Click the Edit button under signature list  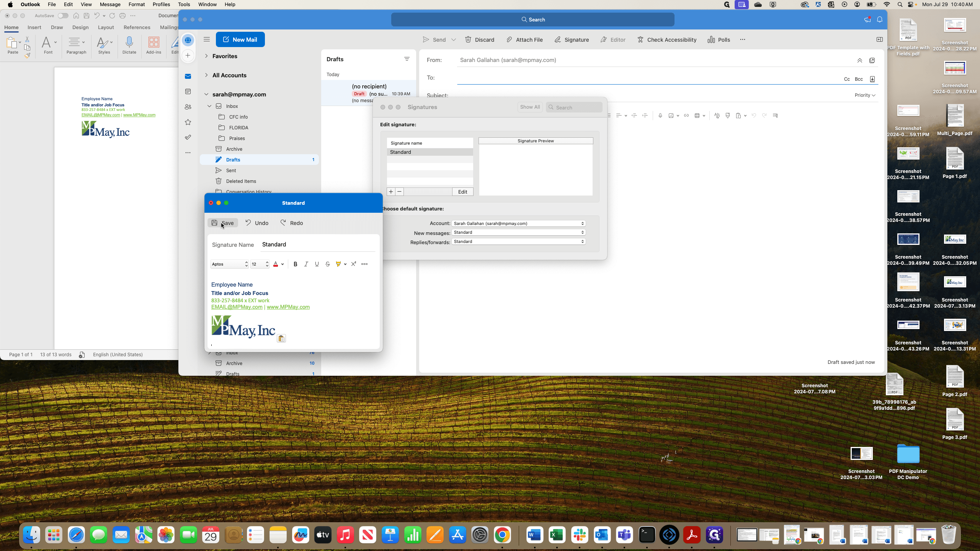point(463,192)
